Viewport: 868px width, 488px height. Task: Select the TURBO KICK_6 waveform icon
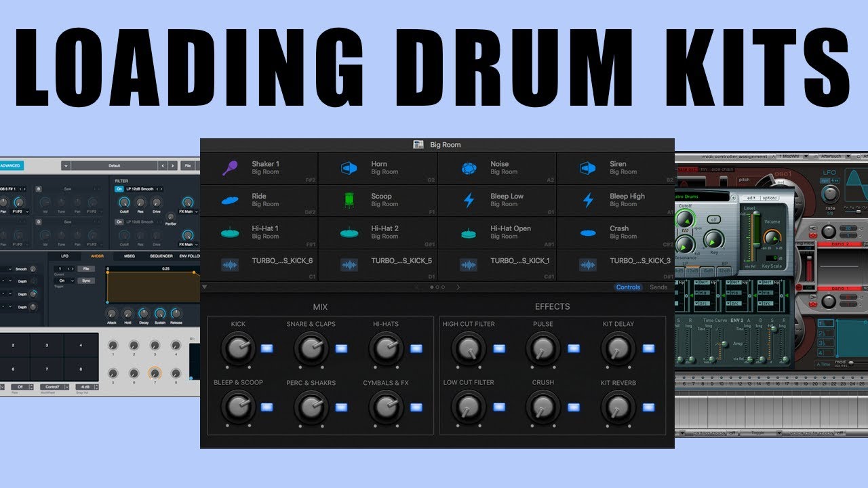[230, 265]
